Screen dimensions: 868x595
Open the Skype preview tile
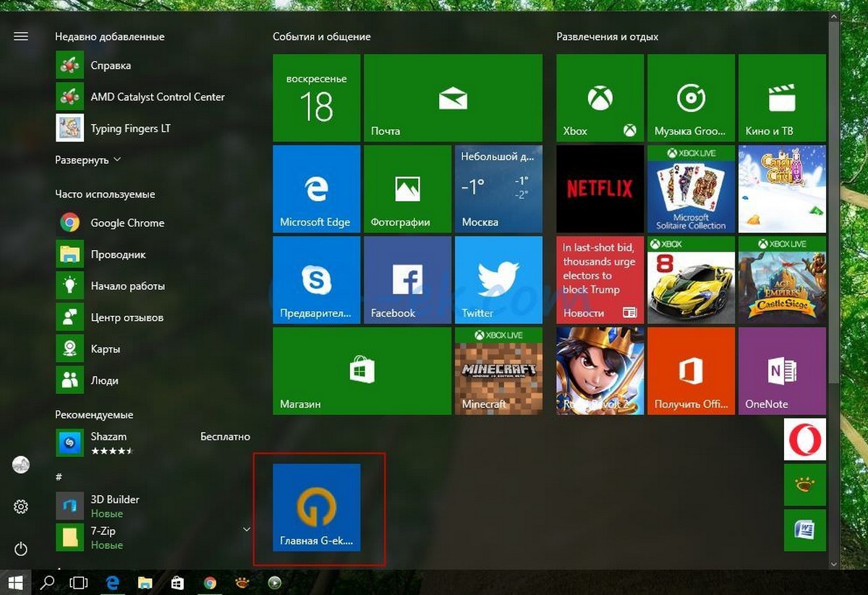316,279
